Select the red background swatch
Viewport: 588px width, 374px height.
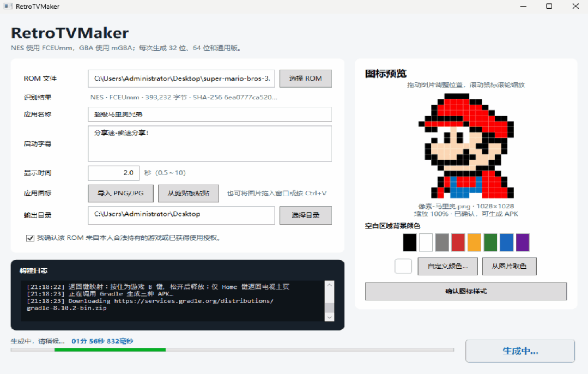click(458, 242)
